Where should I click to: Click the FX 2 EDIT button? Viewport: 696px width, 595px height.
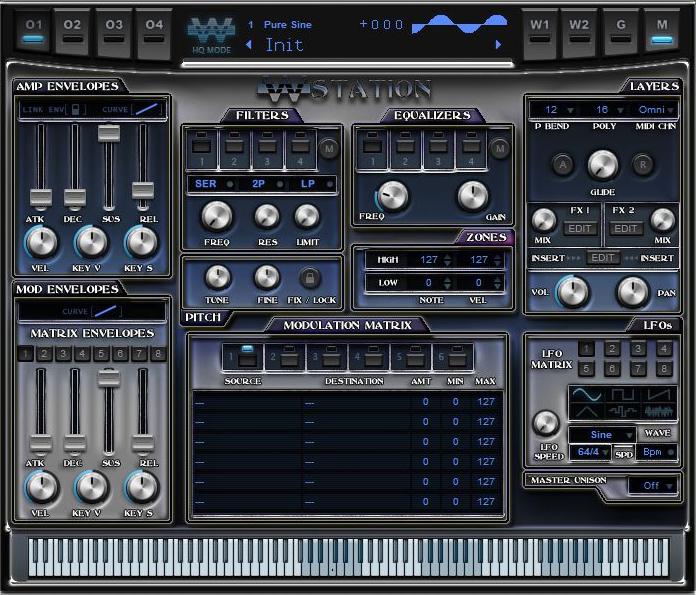[x=625, y=228]
